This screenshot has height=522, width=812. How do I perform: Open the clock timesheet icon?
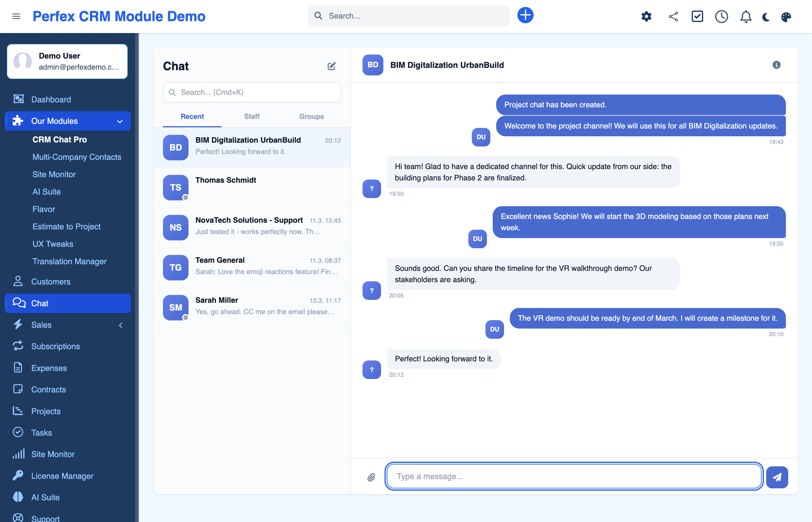coord(721,16)
